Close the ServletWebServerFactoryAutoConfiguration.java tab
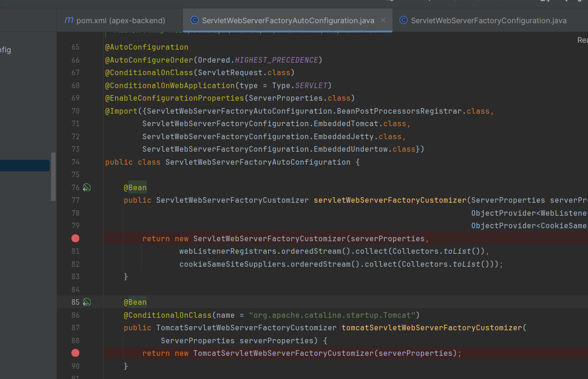The width and height of the screenshot is (588, 379). [383, 20]
